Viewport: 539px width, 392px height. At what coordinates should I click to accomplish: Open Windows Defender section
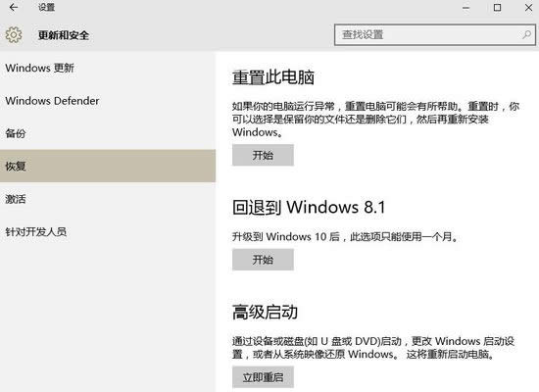pyautogui.click(x=108, y=101)
